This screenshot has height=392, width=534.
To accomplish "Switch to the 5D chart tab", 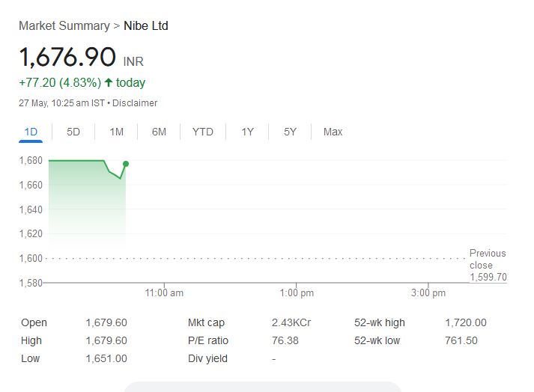I will 73,132.
